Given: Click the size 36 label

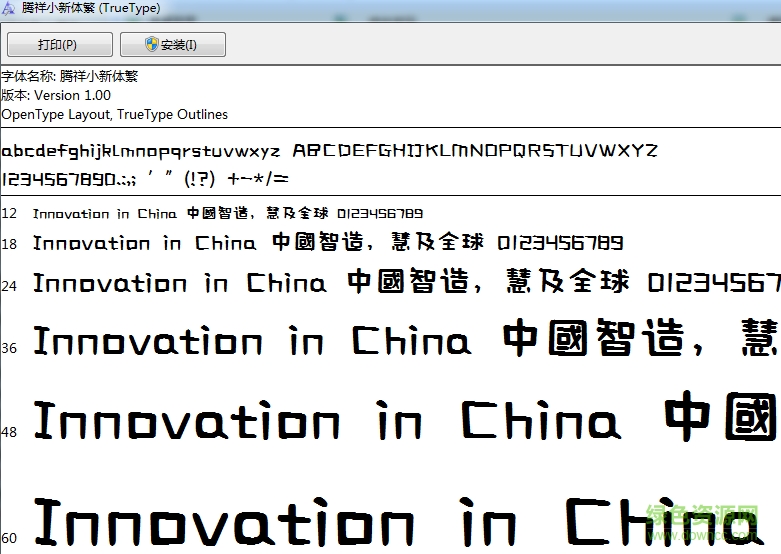Looking at the screenshot, I should click(9, 348).
